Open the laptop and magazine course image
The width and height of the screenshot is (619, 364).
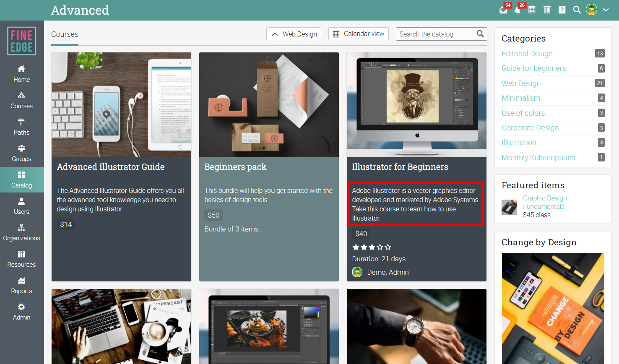pyautogui.click(x=121, y=326)
